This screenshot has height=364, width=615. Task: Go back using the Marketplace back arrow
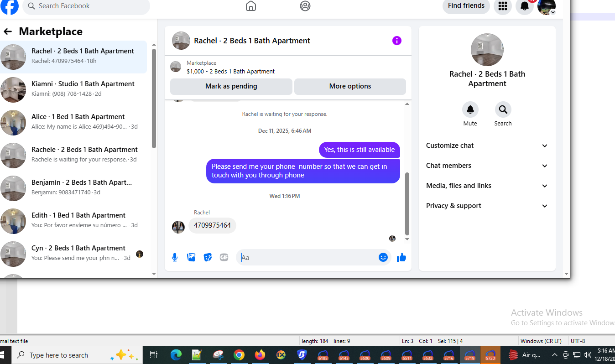tap(8, 31)
